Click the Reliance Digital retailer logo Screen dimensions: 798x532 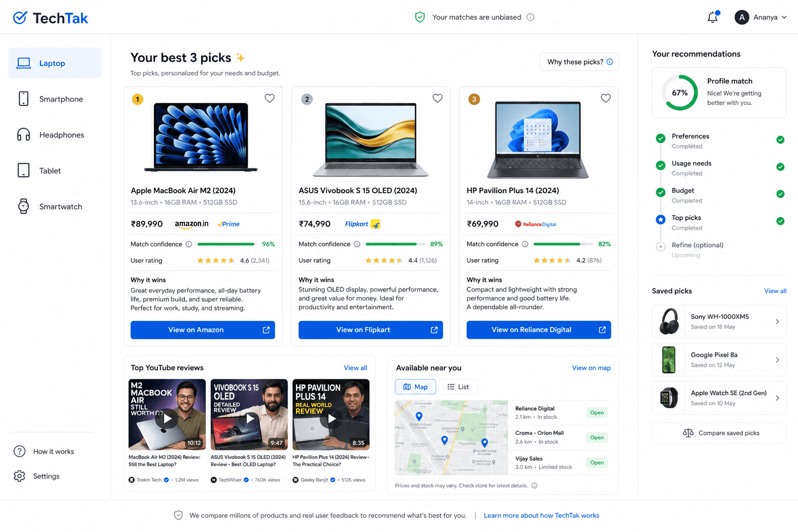coord(536,224)
